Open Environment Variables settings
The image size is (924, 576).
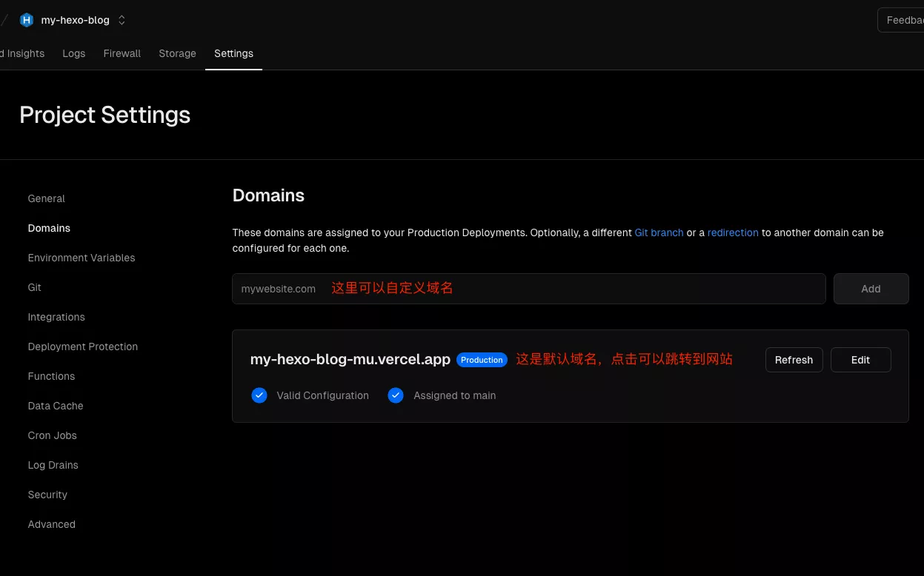(82, 258)
